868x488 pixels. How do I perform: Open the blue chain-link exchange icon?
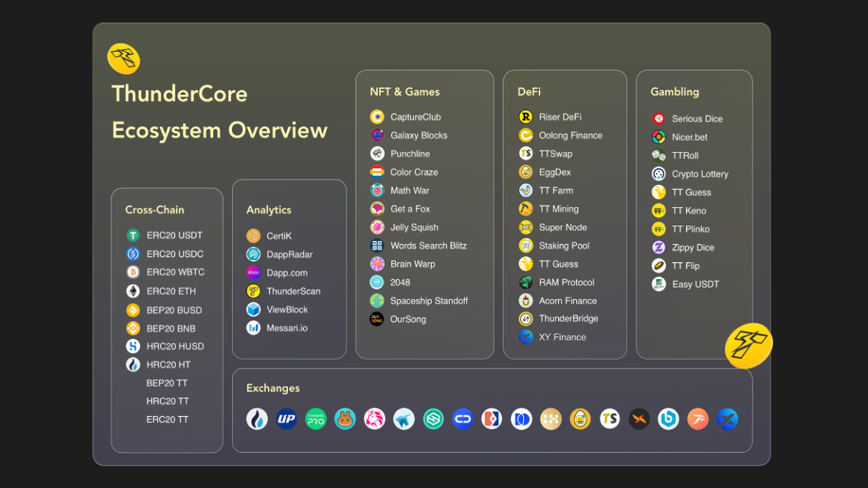click(x=462, y=419)
